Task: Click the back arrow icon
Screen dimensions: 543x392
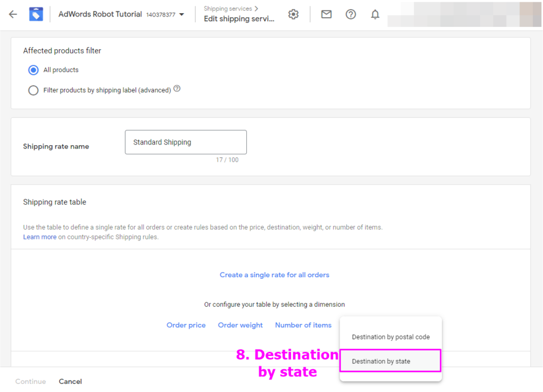Action: click(13, 14)
